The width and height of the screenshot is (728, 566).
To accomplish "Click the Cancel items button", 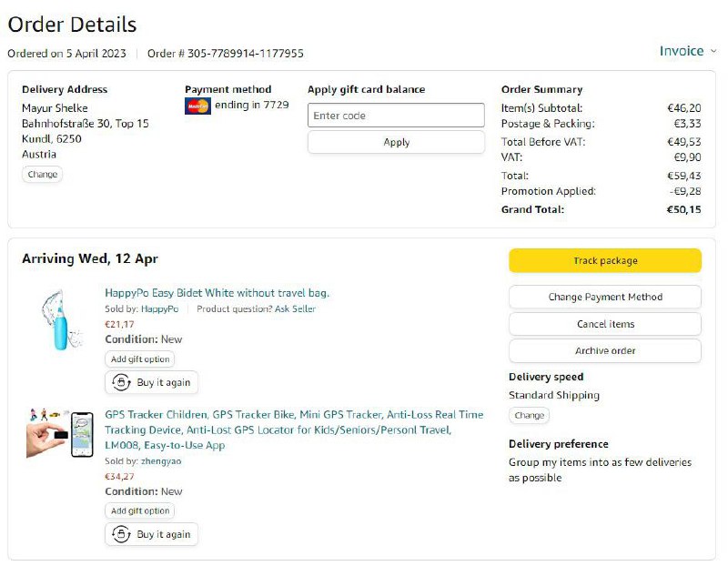I will 604,324.
